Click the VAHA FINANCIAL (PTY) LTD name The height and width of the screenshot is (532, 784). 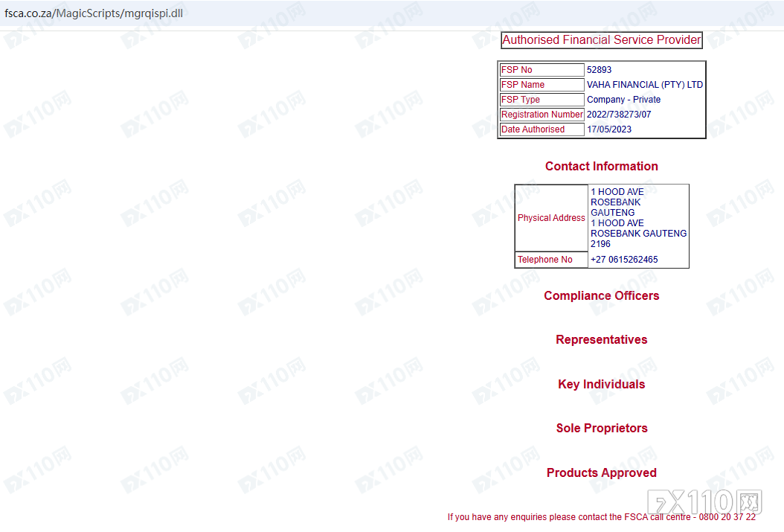[644, 85]
